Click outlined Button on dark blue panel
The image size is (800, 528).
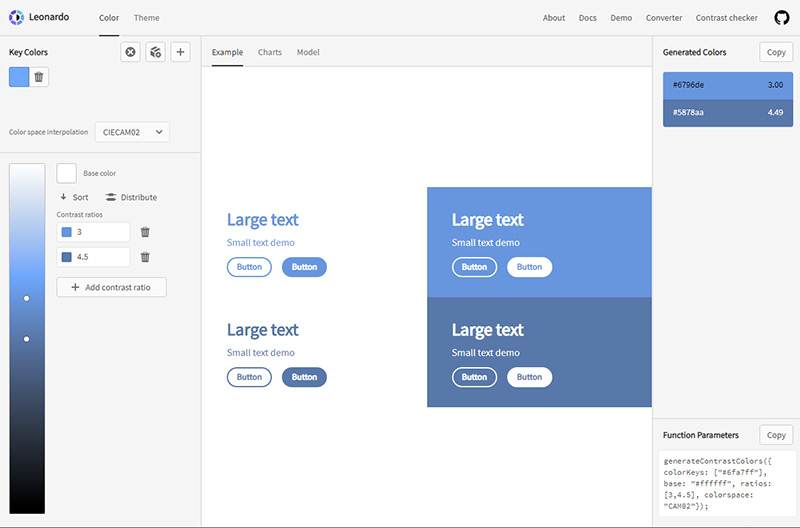point(474,377)
